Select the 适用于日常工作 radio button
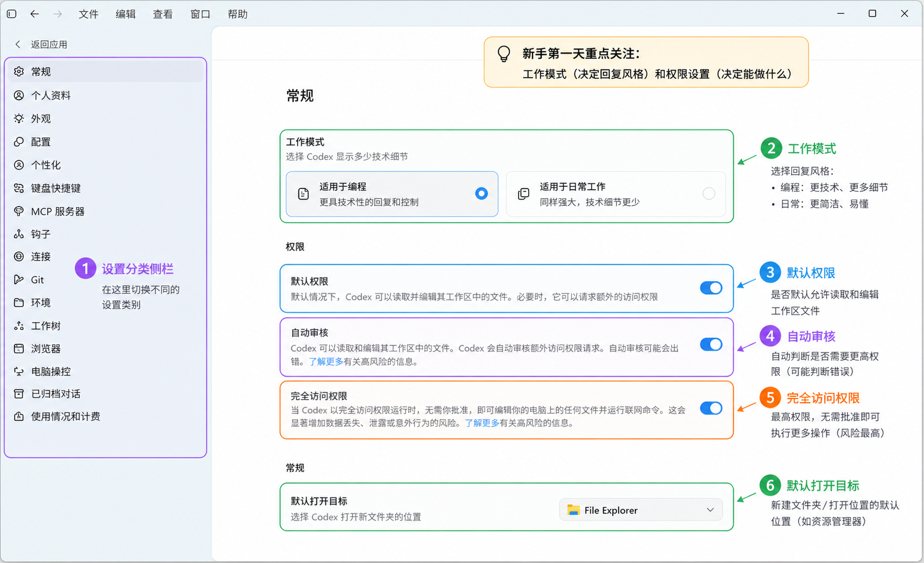Image resolution: width=924 pixels, height=563 pixels. tap(709, 194)
